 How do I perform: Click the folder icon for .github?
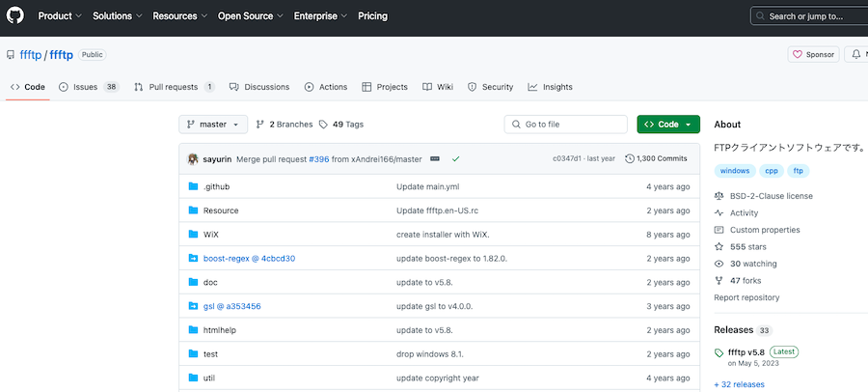pyautogui.click(x=193, y=187)
